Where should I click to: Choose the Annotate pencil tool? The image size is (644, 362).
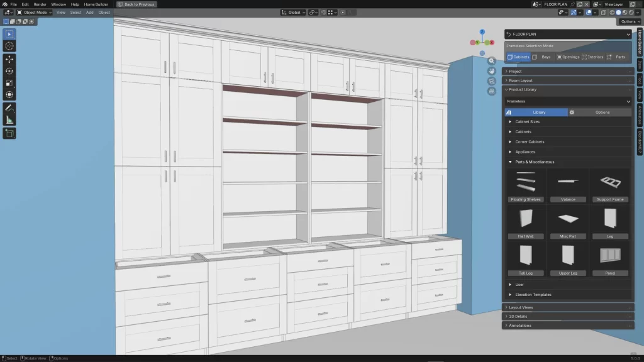click(x=9, y=108)
